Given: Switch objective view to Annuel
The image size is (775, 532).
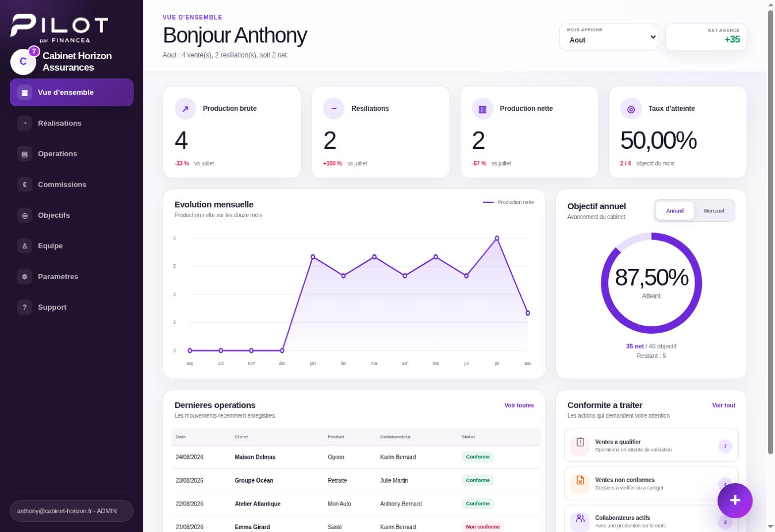Looking at the screenshot, I should [x=675, y=211].
